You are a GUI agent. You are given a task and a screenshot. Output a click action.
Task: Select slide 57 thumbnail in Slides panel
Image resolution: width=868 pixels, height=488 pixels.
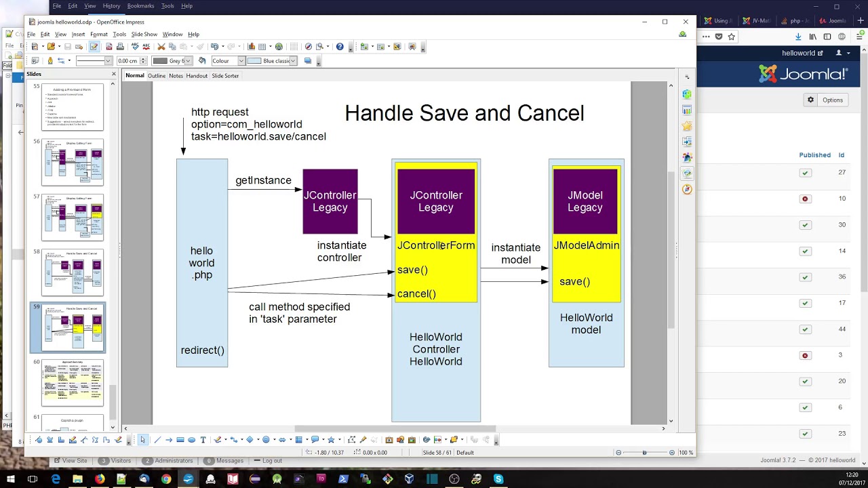[x=73, y=217]
